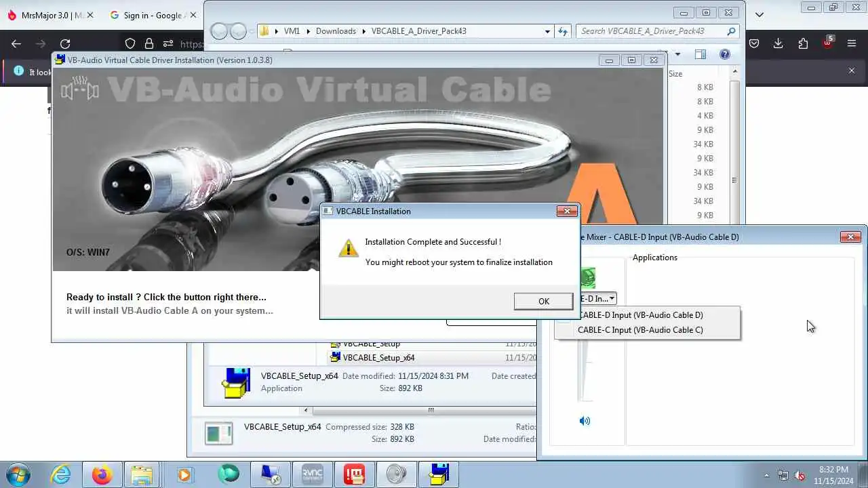Expand the arrow after Downloads breadcrumb

[363, 31]
